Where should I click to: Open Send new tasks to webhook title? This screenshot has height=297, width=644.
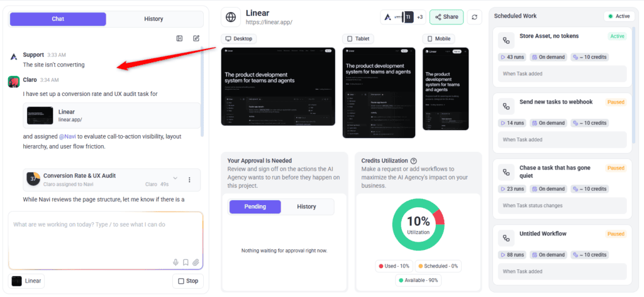[x=556, y=102]
